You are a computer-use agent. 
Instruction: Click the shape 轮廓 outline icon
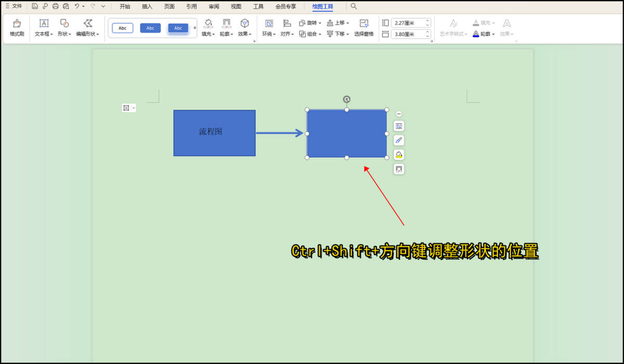(x=226, y=23)
